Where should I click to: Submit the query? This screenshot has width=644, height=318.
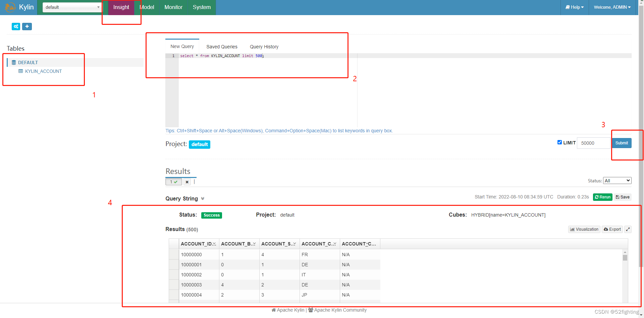[x=622, y=143]
